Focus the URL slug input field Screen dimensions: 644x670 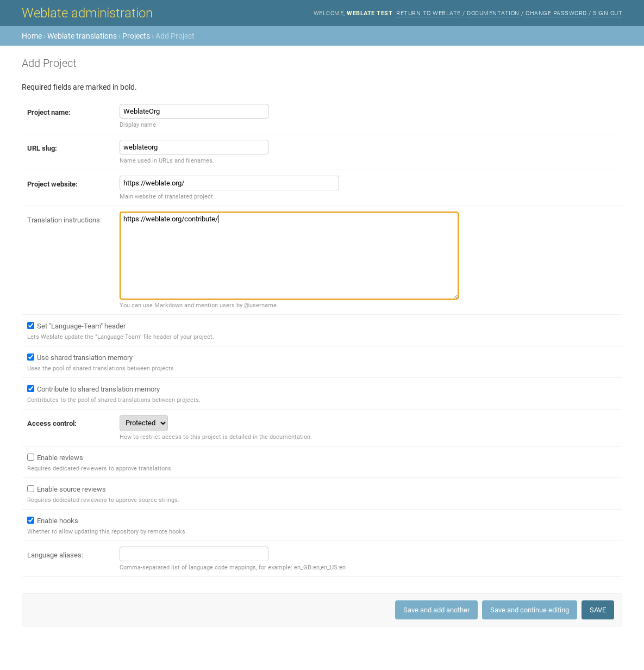click(194, 147)
